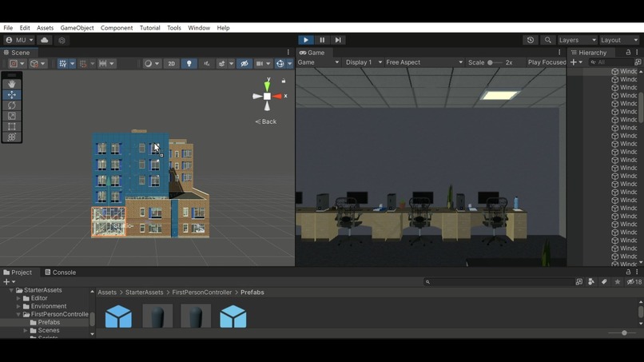
Task: Click the Pause button
Action: point(322,40)
